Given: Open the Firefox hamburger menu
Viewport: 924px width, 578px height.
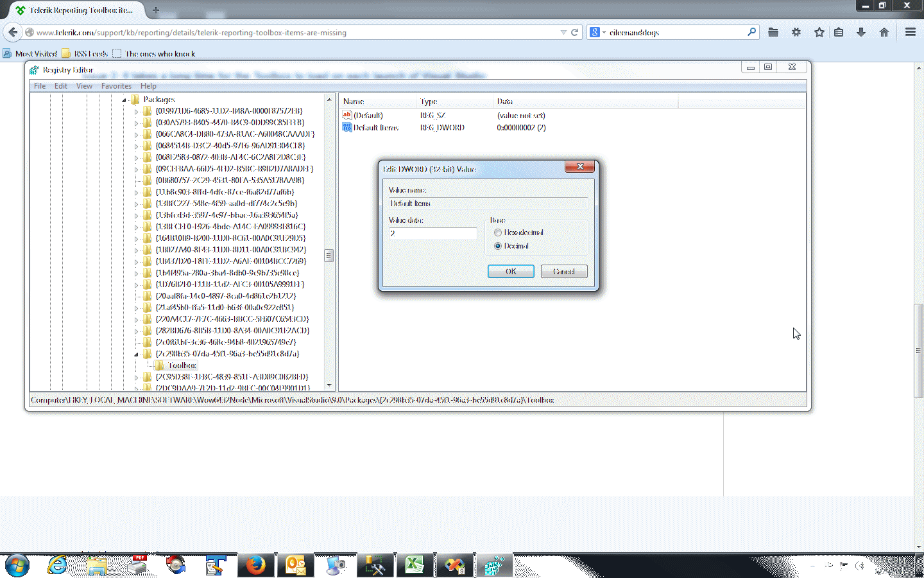Looking at the screenshot, I should click(910, 32).
